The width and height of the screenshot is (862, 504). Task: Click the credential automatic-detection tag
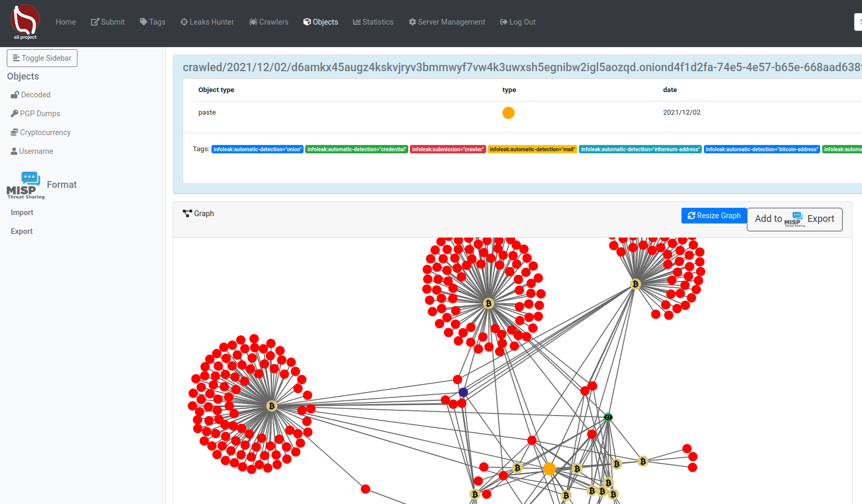[x=356, y=150]
